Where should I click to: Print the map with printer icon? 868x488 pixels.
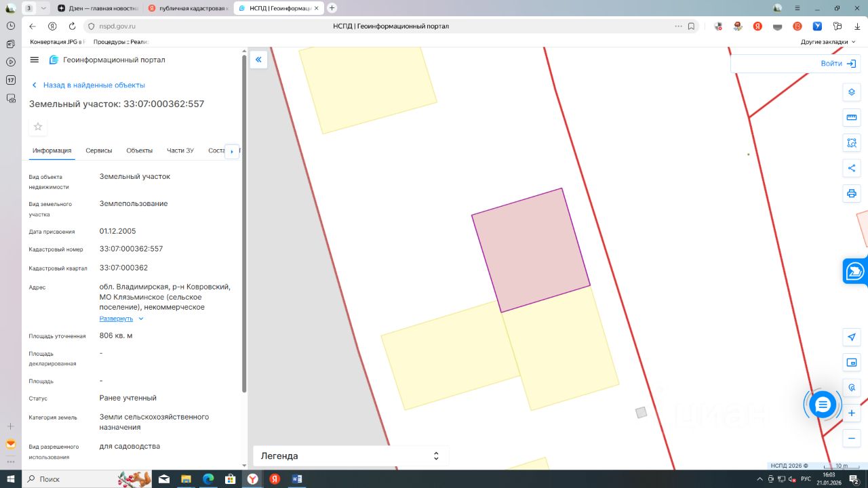point(852,194)
